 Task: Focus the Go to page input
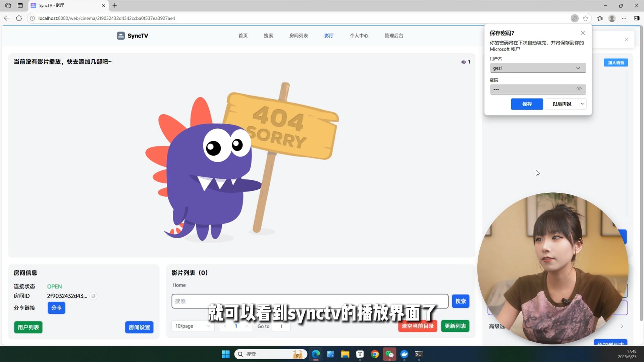(x=281, y=326)
